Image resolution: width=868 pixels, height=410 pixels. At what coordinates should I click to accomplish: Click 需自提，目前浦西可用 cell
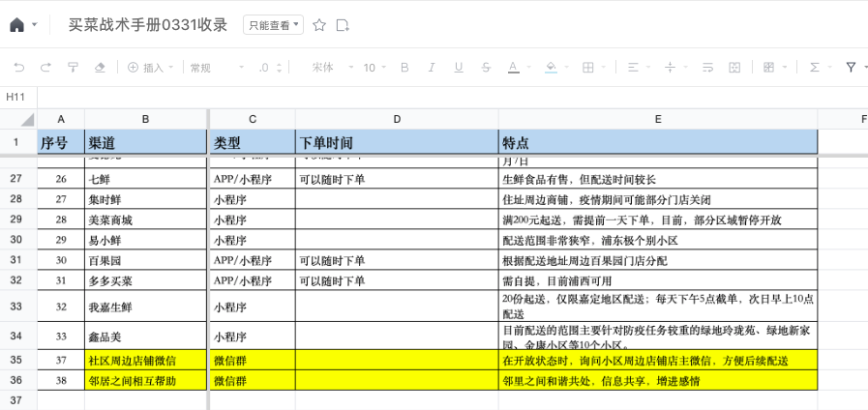click(x=658, y=280)
